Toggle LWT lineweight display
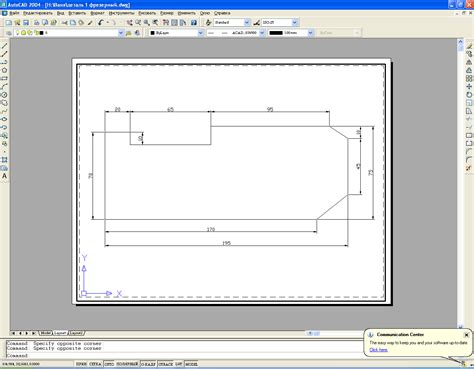Viewport: 474px width, 369px height. [179, 364]
